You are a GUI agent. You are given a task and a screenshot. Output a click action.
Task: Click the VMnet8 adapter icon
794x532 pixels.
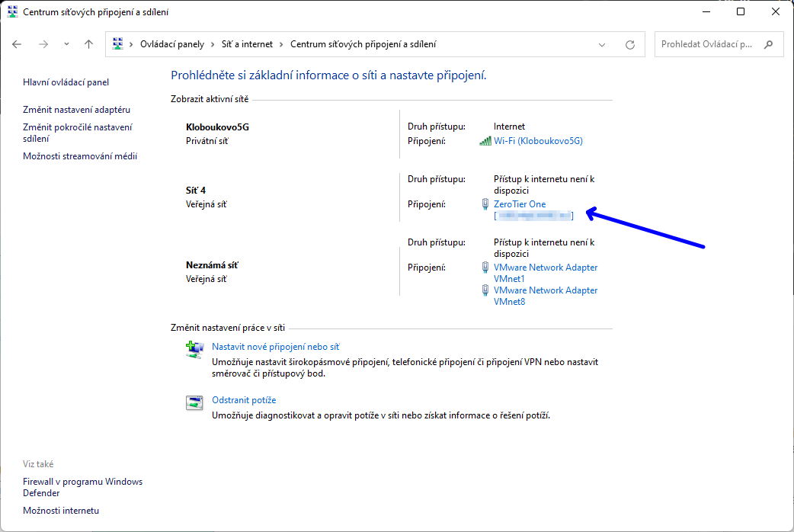pyautogui.click(x=485, y=290)
